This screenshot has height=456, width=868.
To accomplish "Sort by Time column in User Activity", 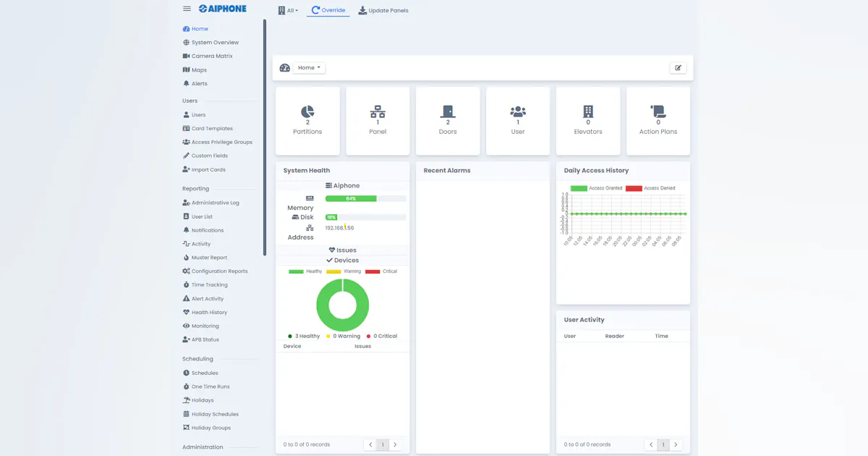I will (661, 337).
